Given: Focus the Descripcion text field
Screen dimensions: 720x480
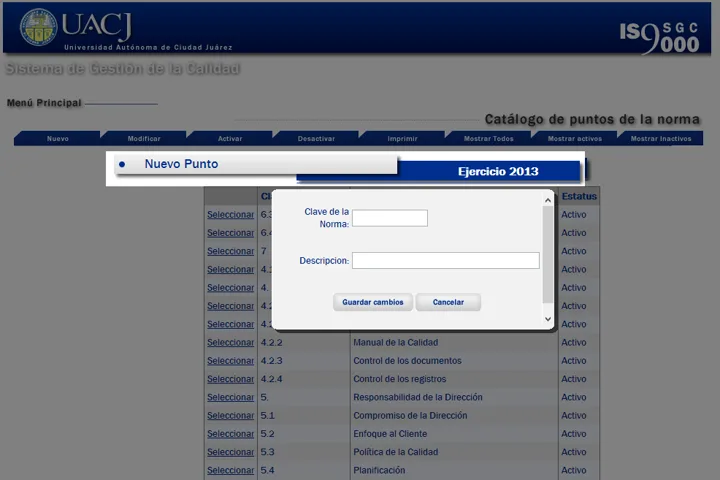Looking at the screenshot, I should [445, 260].
